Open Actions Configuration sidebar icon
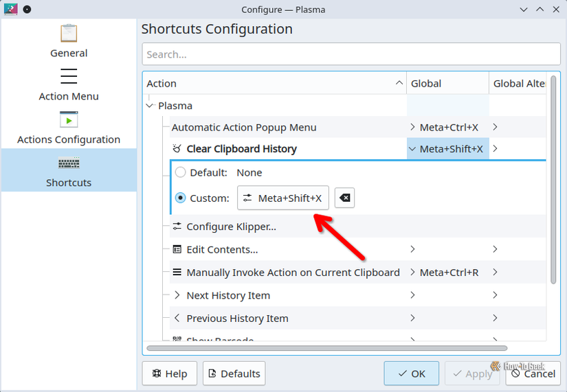The image size is (567, 392). (x=69, y=119)
